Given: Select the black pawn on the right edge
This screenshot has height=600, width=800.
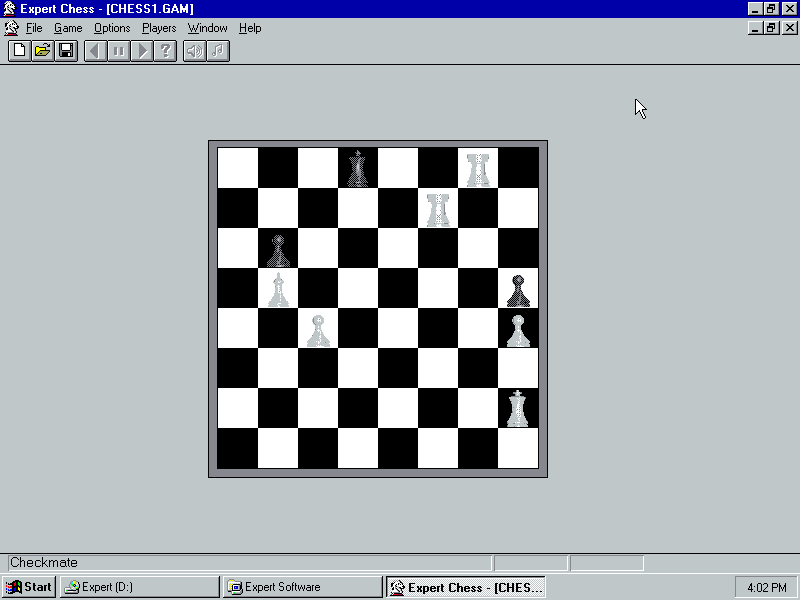Looking at the screenshot, I should (x=518, y=291).
